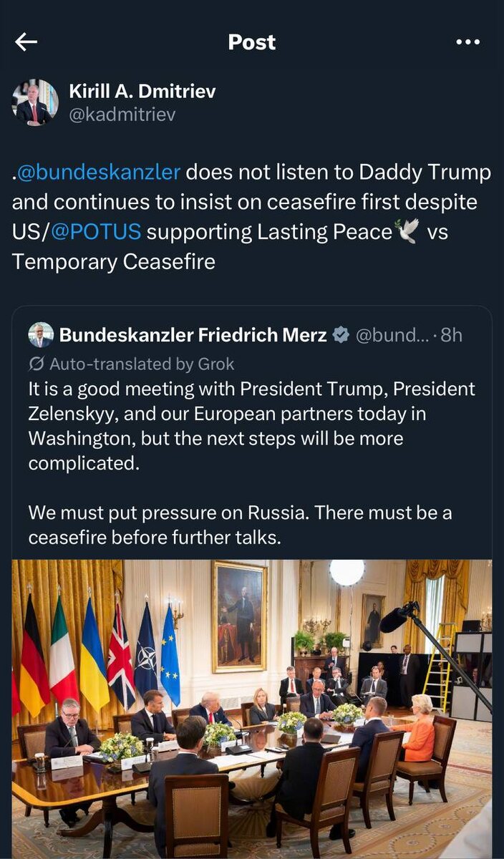Tap the @kadmitriev handle
Image resolution: width=504 pixels, height=859 pixels.
pos(122,115)
